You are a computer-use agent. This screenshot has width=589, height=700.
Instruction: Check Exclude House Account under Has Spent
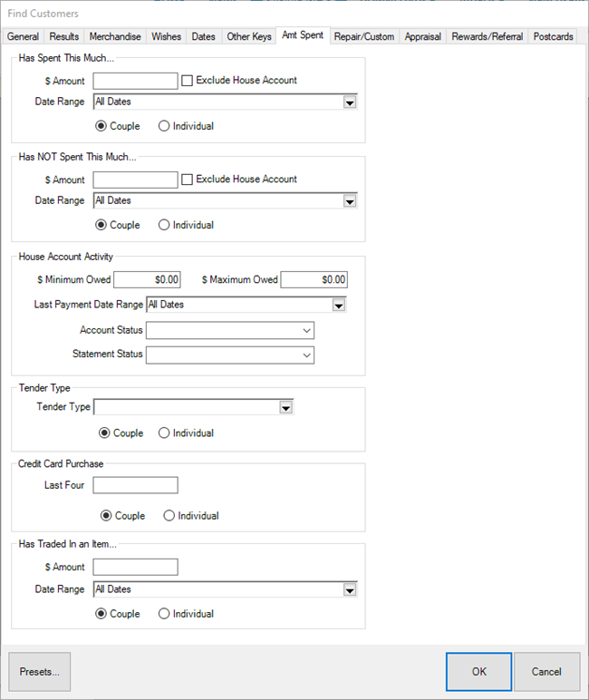click(x=188, y=81)
